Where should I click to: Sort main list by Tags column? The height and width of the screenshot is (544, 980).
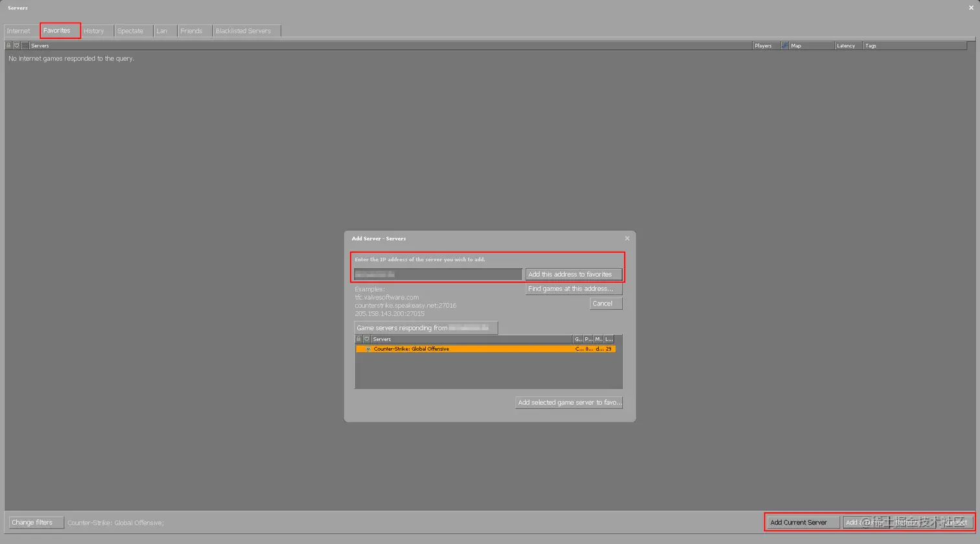point(915,46)
